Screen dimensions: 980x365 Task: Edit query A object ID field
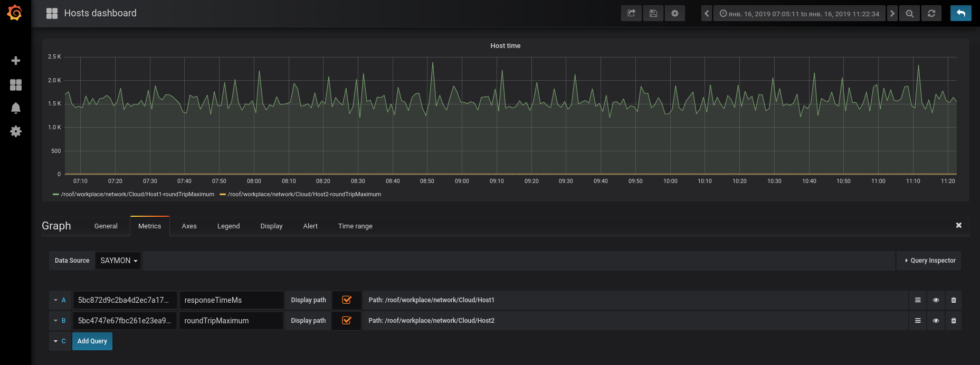click(125, 300)
